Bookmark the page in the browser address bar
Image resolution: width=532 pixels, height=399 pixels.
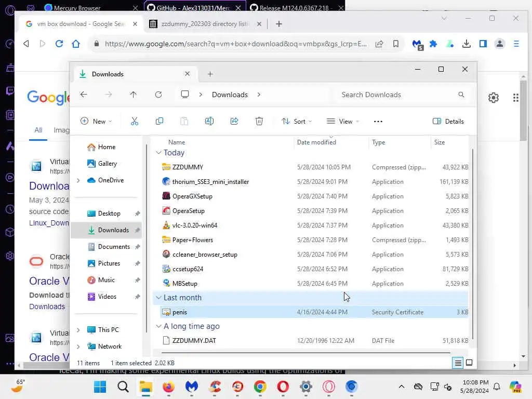point(395,44)
